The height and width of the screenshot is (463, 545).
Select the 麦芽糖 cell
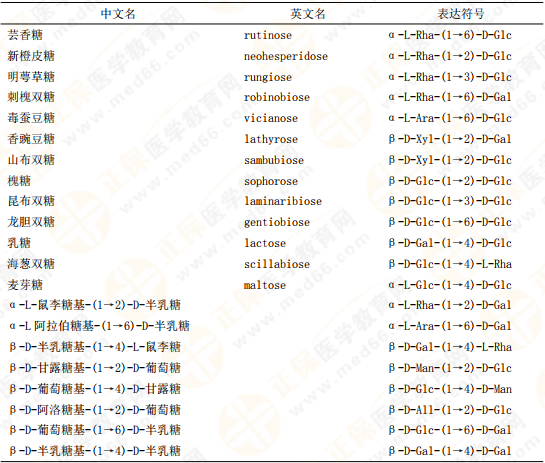[x=25, y=285]
